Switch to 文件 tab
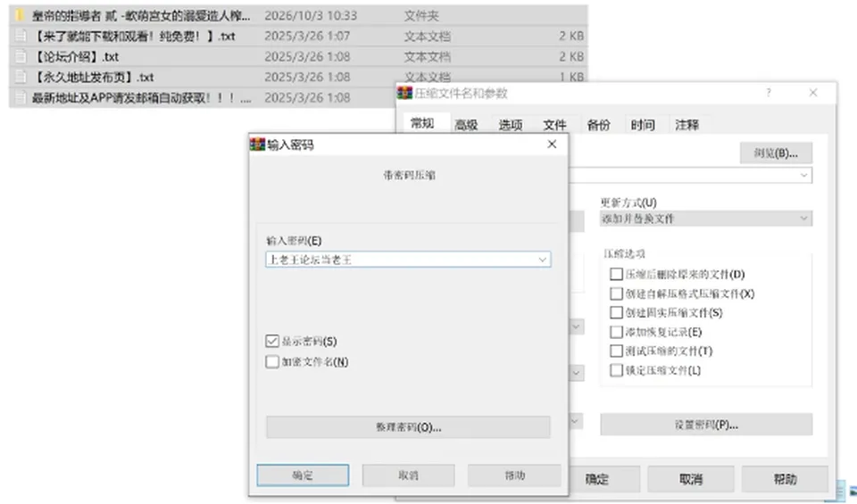 (554, 125)
